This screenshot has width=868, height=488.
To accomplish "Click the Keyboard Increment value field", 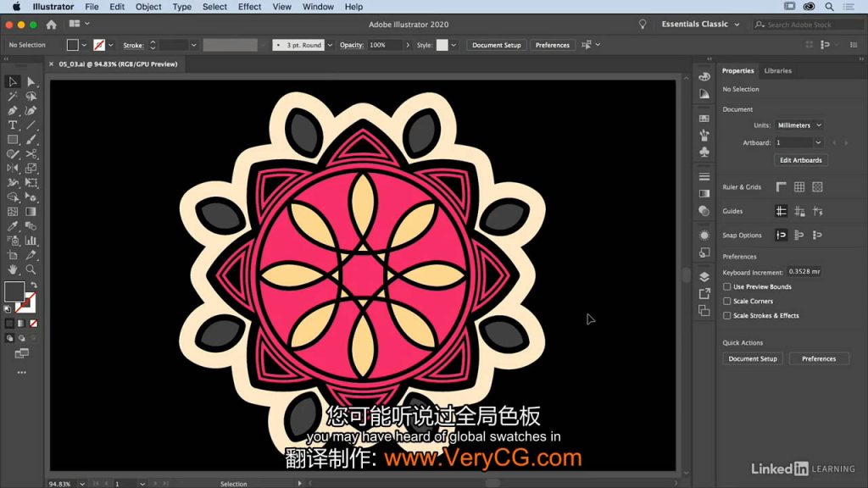I will pyautogui.click(x=804, y=272).
